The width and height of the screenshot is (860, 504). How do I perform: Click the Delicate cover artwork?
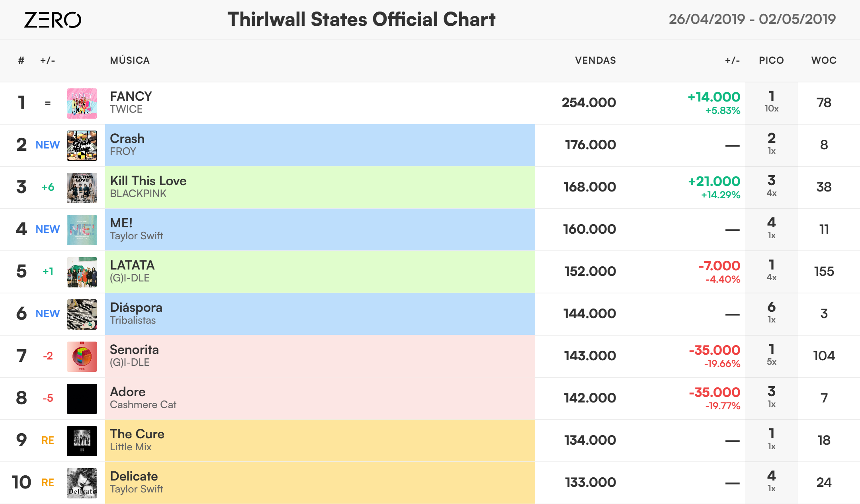click(x=82, y=483)
